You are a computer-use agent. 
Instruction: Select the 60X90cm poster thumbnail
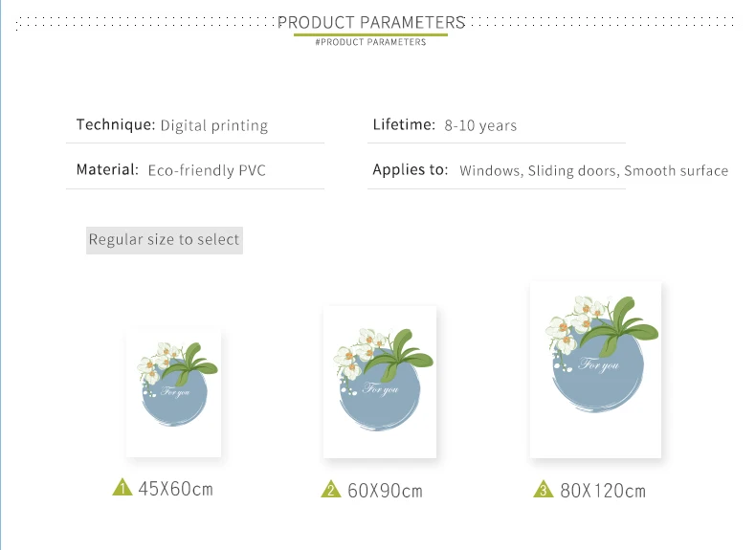380,382
